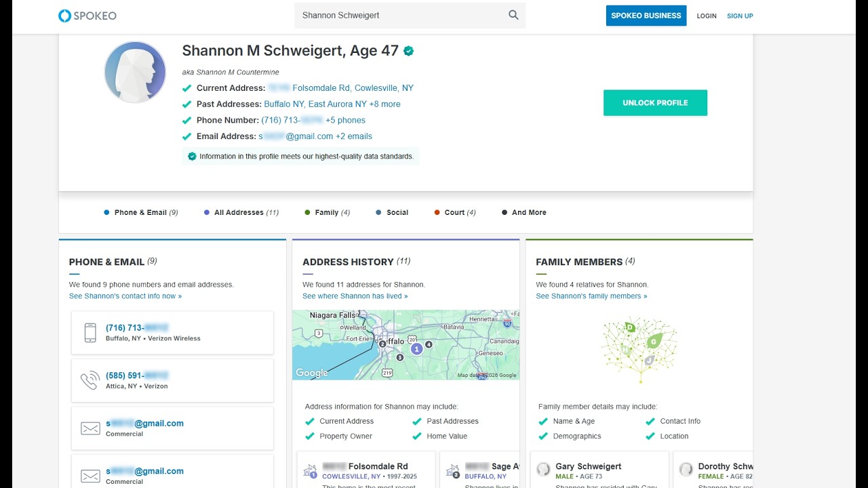Open the Buffalo, NY Verizon Wireless phone card

(172, 333)
